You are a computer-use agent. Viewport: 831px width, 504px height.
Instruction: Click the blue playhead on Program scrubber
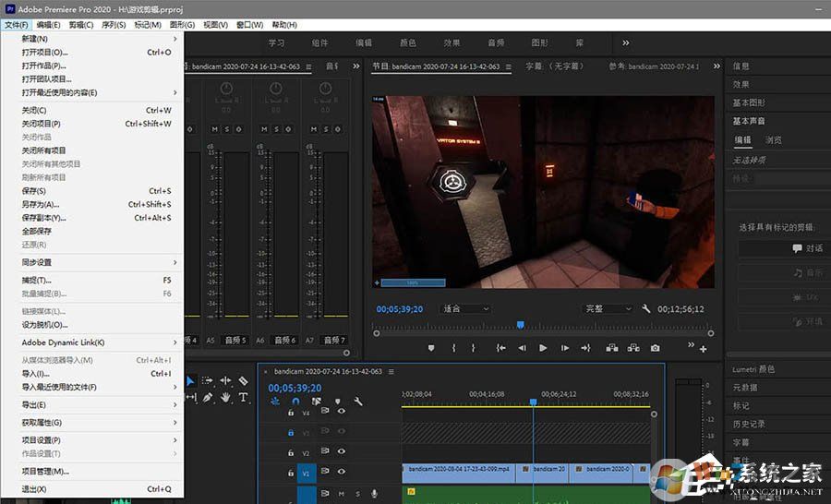pyautogui.click(x=521, y=325)
